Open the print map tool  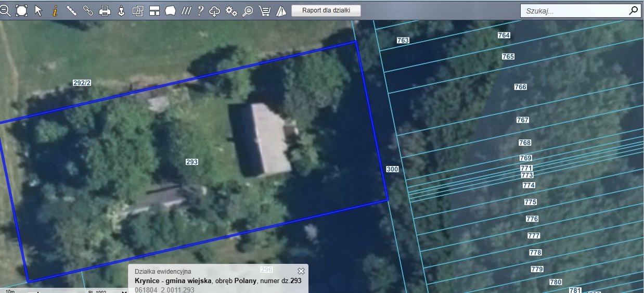pos(105,10)
